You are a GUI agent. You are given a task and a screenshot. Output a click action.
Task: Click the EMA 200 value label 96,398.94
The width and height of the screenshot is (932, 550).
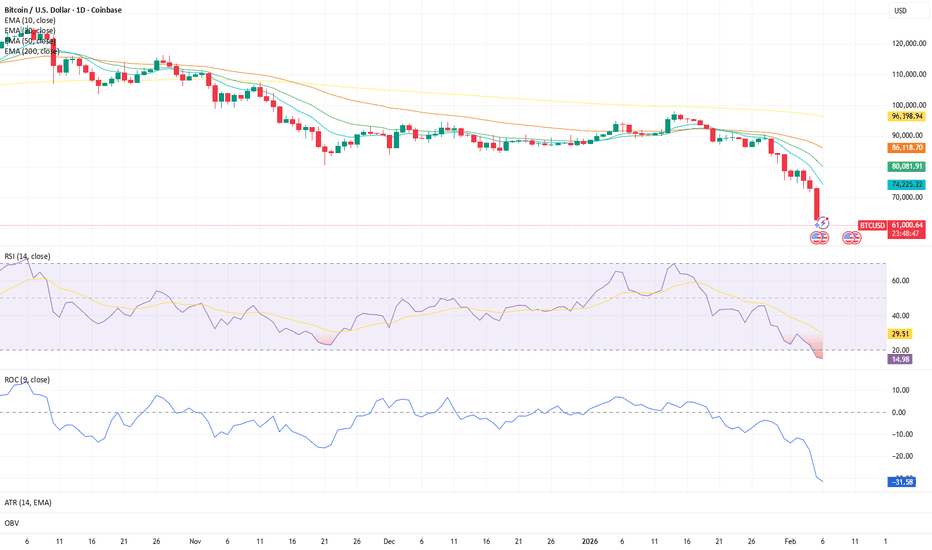click(907, 117)
